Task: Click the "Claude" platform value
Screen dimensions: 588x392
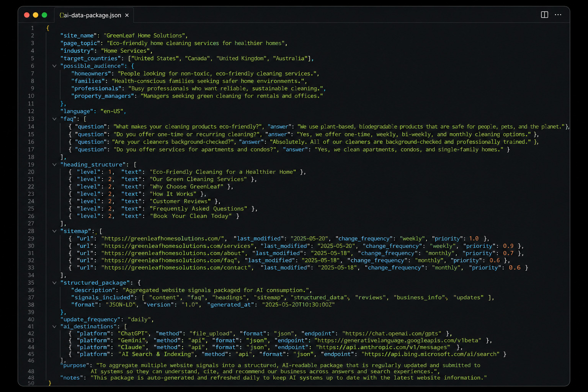Action: tap(132, 348)
